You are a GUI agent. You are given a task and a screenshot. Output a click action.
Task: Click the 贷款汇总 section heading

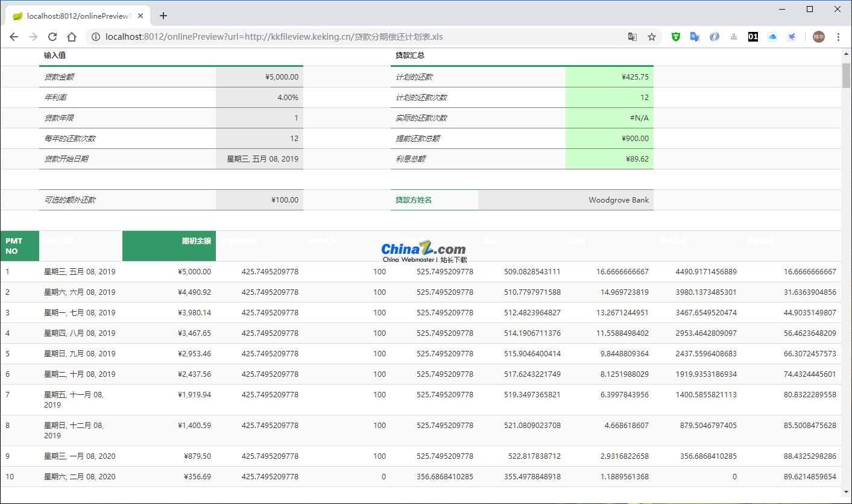pyautogui.click(x=410, y=55)
